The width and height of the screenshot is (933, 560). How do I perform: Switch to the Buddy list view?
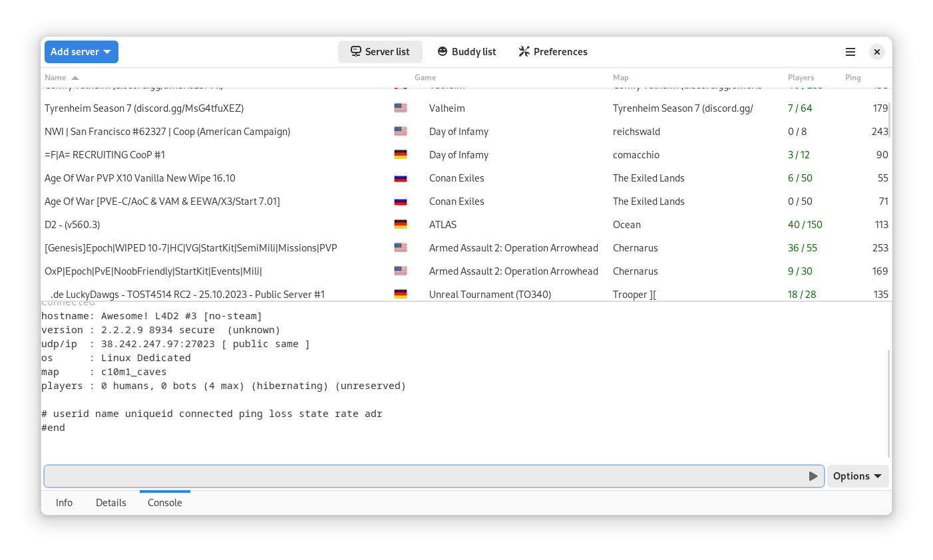coord(466,52)
